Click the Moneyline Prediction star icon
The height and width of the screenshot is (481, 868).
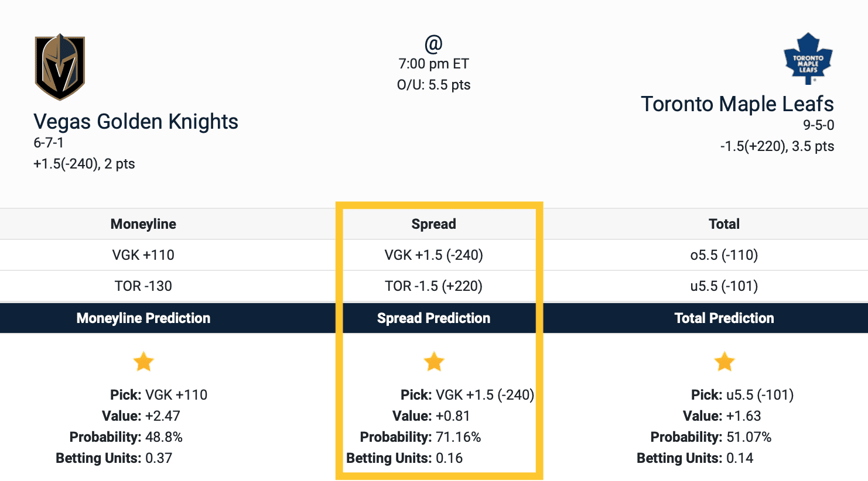tap(143, 362)
